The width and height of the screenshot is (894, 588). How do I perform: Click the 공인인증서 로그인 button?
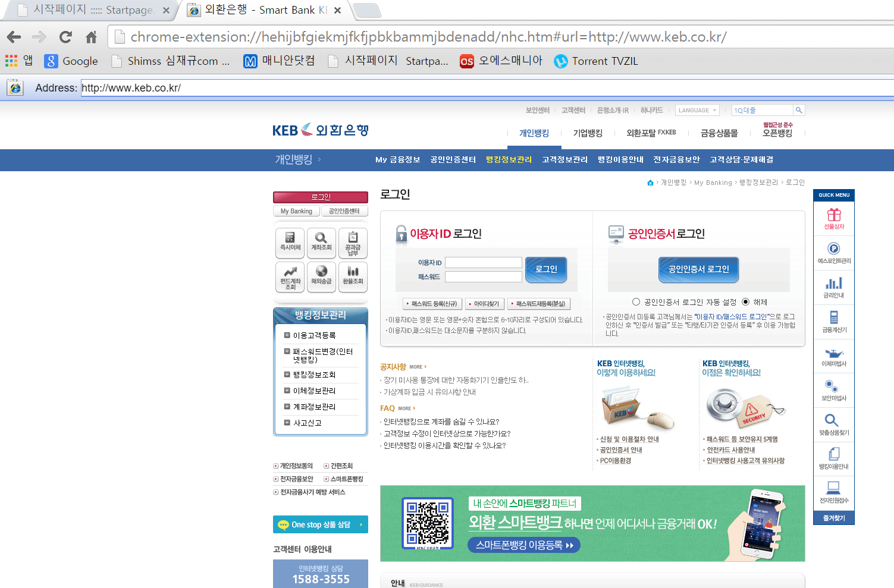click(x=698, y=269)
